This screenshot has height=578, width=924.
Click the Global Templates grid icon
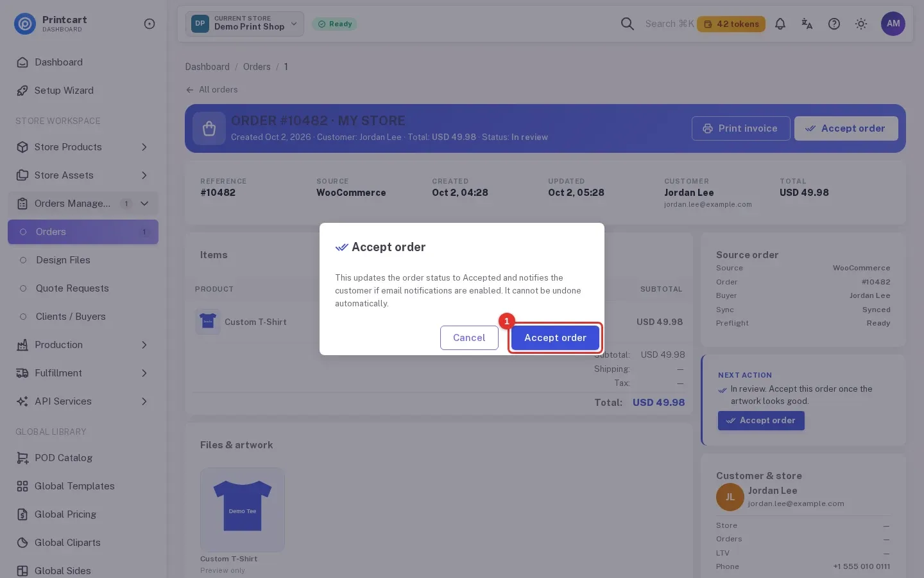click(x=22, y=486)
